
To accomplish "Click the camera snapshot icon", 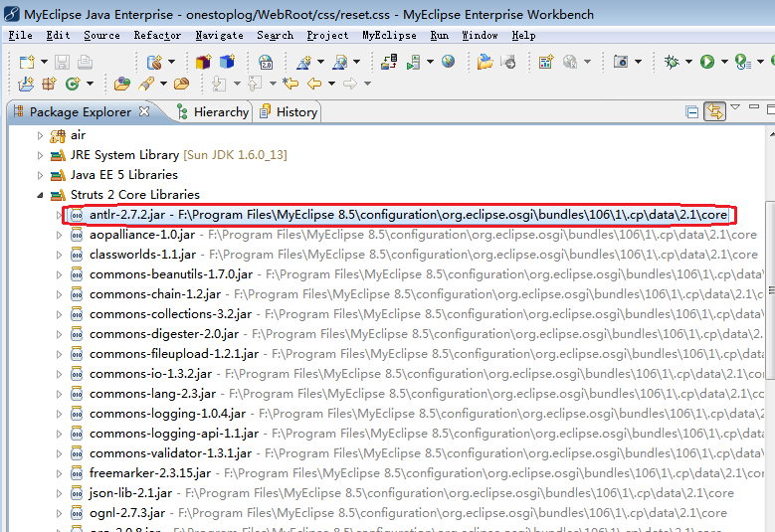I will (620, 62).
